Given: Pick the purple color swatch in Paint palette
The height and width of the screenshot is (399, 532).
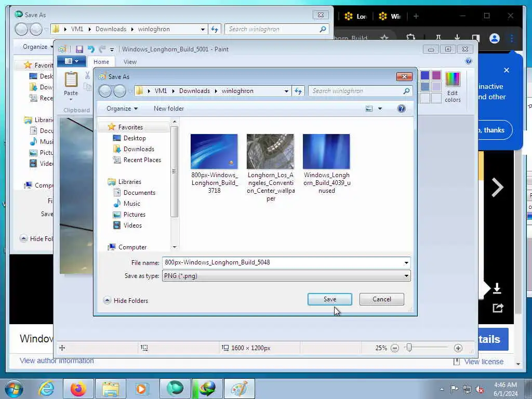Looking at the screenshot, I should pos(436,75).
